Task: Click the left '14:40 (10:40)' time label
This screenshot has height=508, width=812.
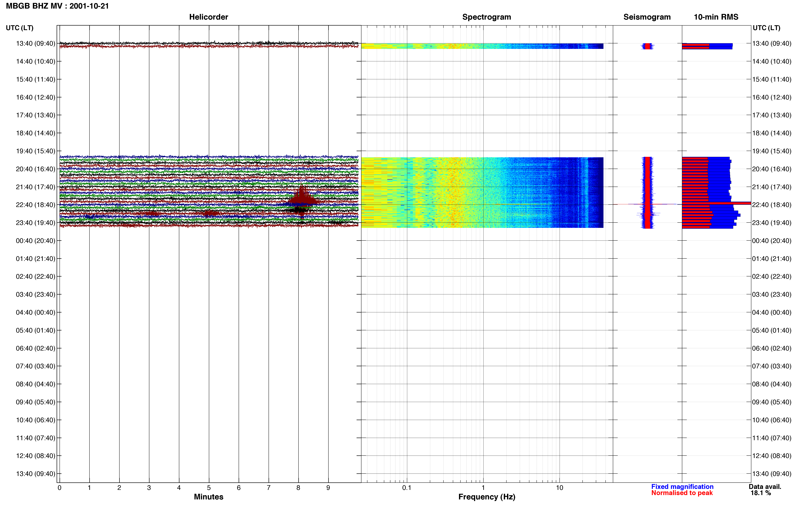Action: tap(36, 61)
